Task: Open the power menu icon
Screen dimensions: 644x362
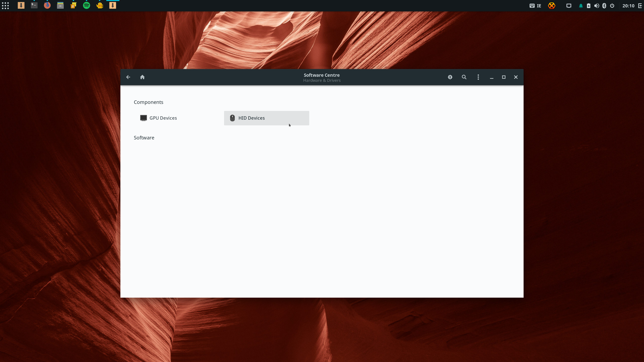Action: point(612,6)
